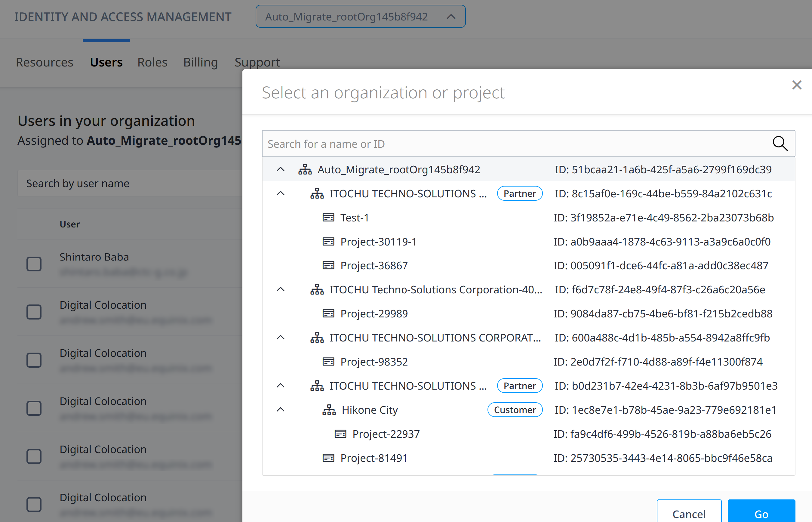This screenshot has width=812, height=522.
Task: Click the org icon beside ITOCHU TECHNO-SOLUTIONS CORPORAT
Action: pyautogui.click(x=317, y=338)
